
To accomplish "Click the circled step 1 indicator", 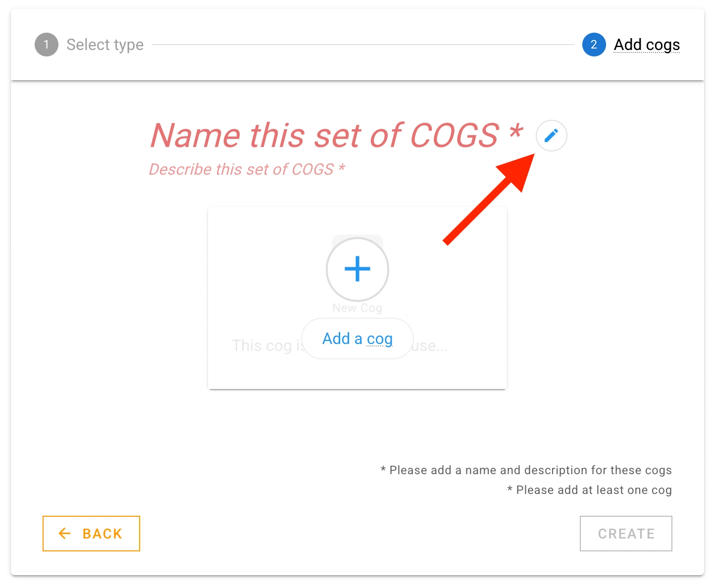I will point(46,45).
